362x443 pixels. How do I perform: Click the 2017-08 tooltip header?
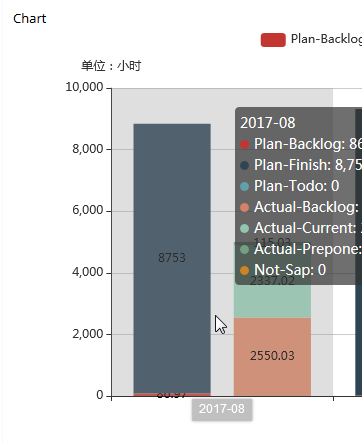click(x=268, y=123)
